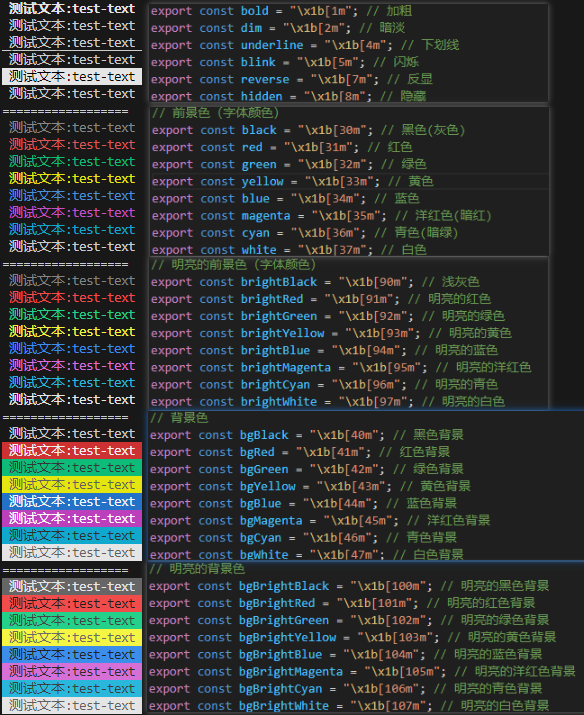Select the 'bgBrightGreen' declaration line
Screen dimensions: 584x715
[x=349, y=620]
